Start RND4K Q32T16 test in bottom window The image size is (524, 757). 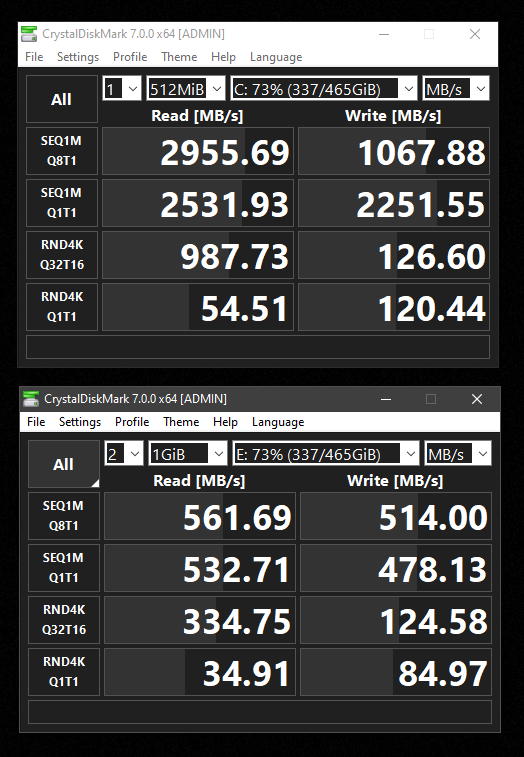[64, 620]
